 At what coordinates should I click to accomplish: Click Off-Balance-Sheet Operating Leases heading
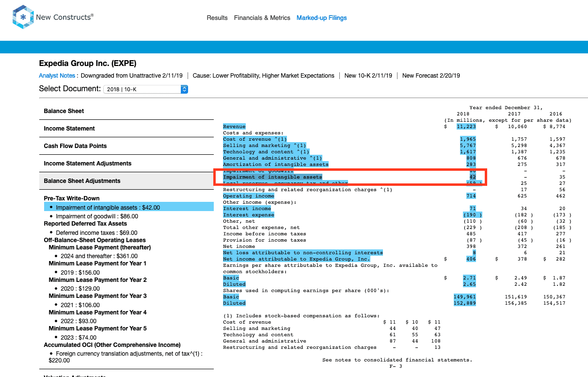(x=95, y=240)
